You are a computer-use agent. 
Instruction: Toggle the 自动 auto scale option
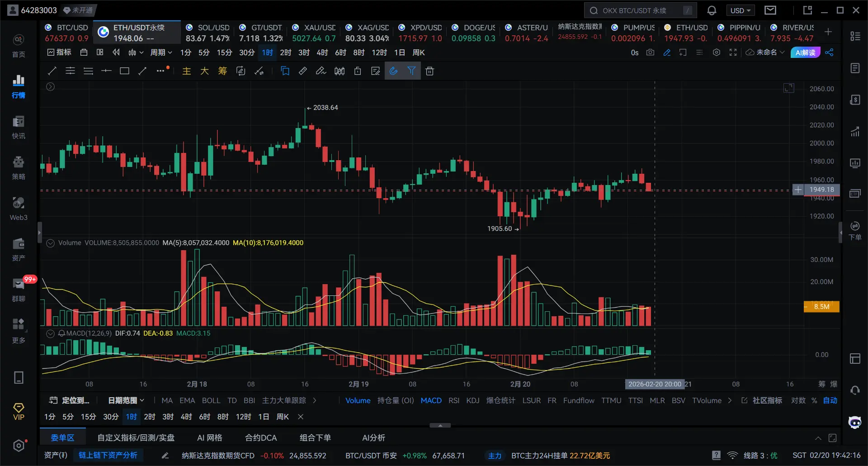coord(830,400)
